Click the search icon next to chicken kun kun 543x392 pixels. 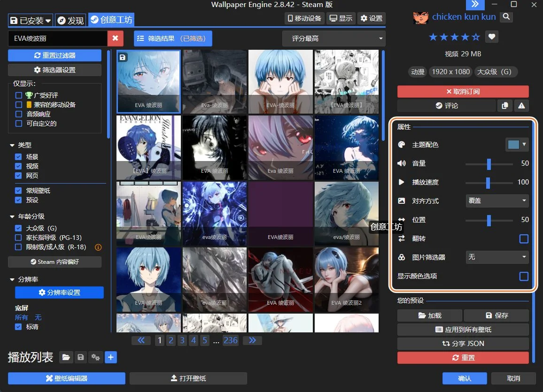(506, 16)
